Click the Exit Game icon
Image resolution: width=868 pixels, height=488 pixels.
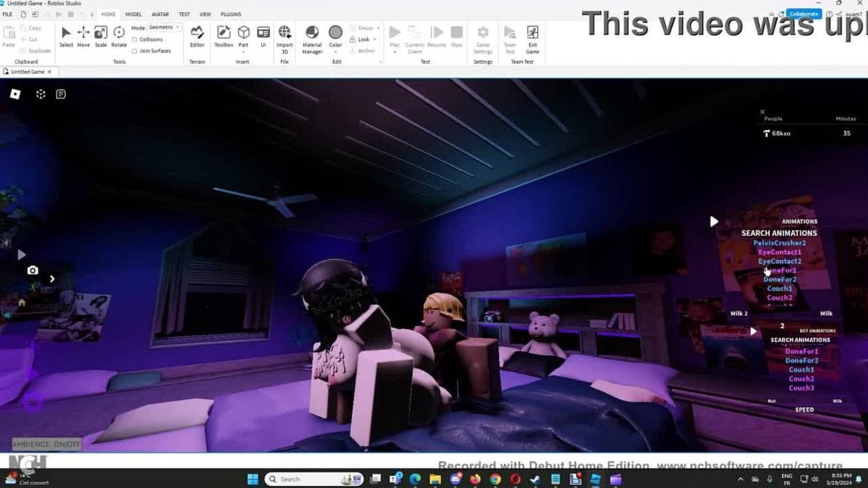point(532,36)
